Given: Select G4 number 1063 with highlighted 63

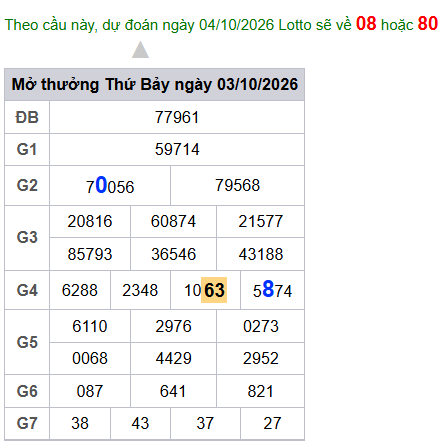Looking at the screenshot, I should [x=205, y=290].
